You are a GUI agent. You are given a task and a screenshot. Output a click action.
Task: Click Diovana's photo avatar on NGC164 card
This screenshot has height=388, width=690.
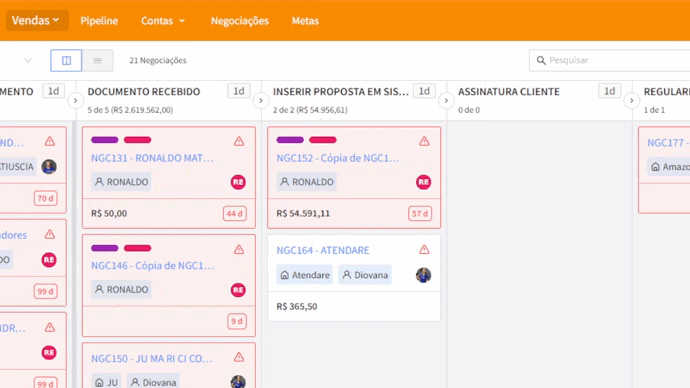point(423,275)
